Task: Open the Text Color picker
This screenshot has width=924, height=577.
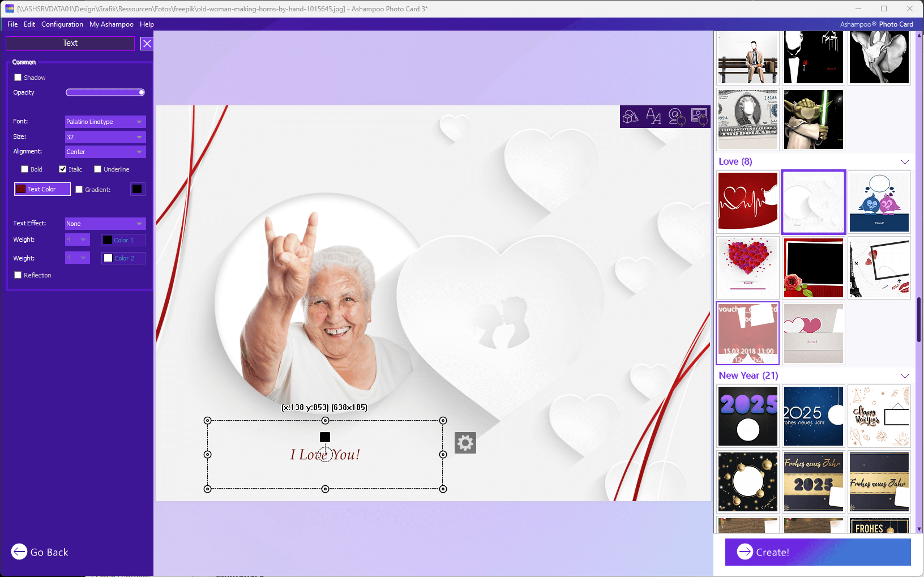Action: (x=42, y=189)
